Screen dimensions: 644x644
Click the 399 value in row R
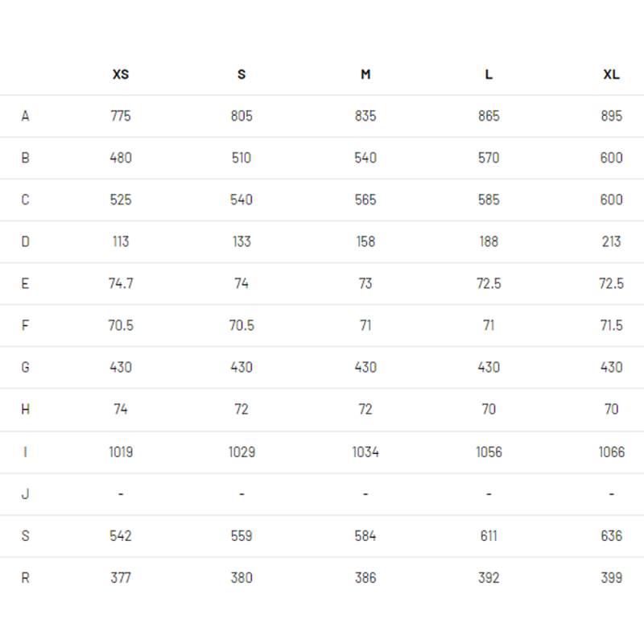click(612, 578)
